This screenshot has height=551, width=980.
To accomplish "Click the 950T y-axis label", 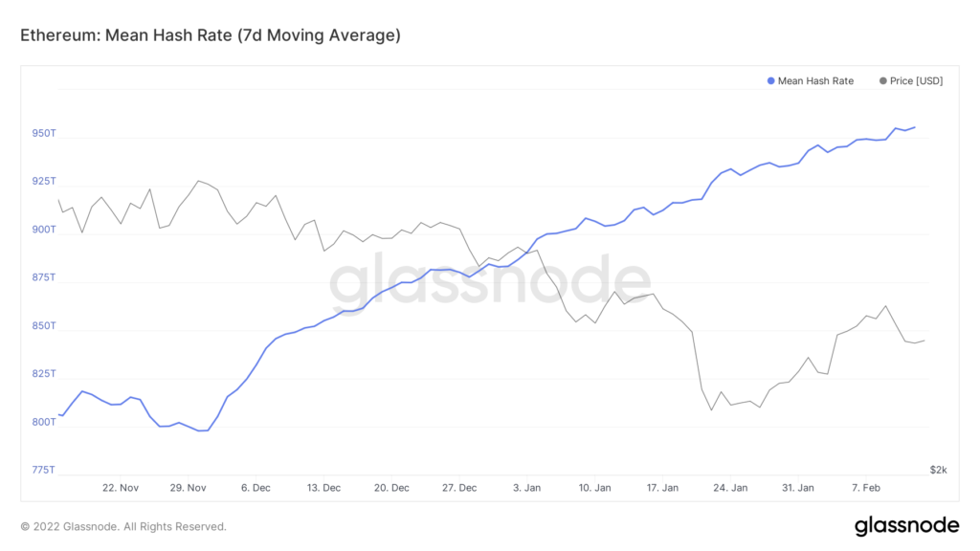I will (x=45, y=134).
